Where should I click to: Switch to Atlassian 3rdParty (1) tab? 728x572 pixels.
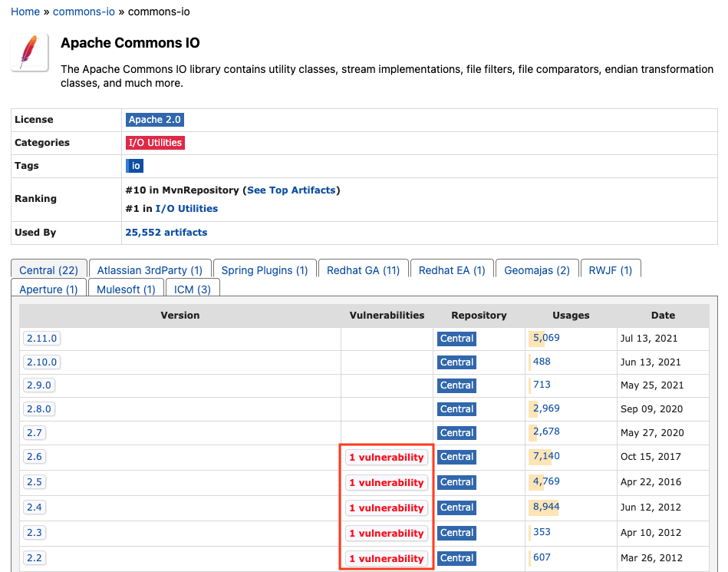coord(150,270)
